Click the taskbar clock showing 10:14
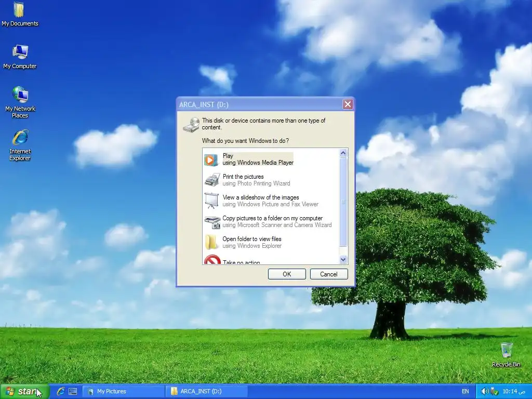532x399 pixels. (x=514, y=391)
